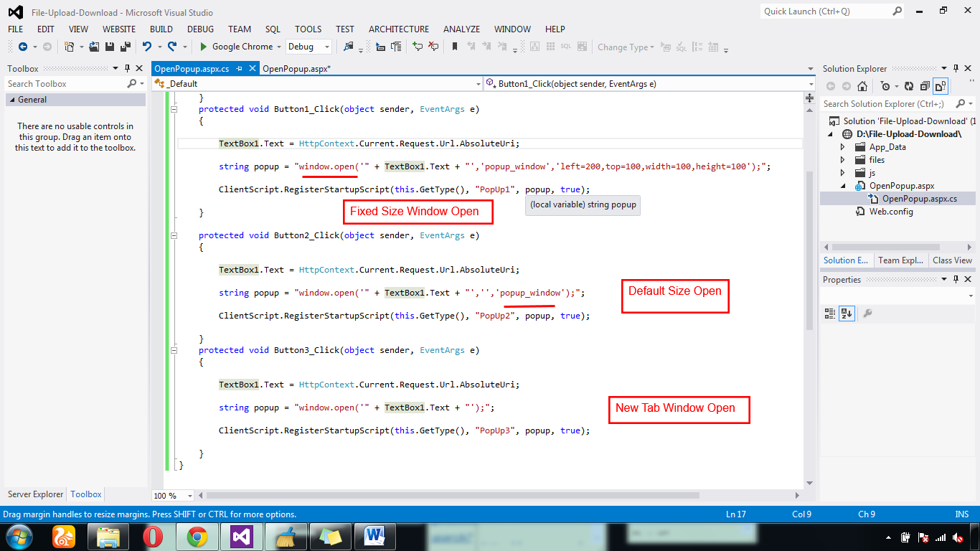Expand the App_Data folder
The image size is (980, 551).
(843, 147)
